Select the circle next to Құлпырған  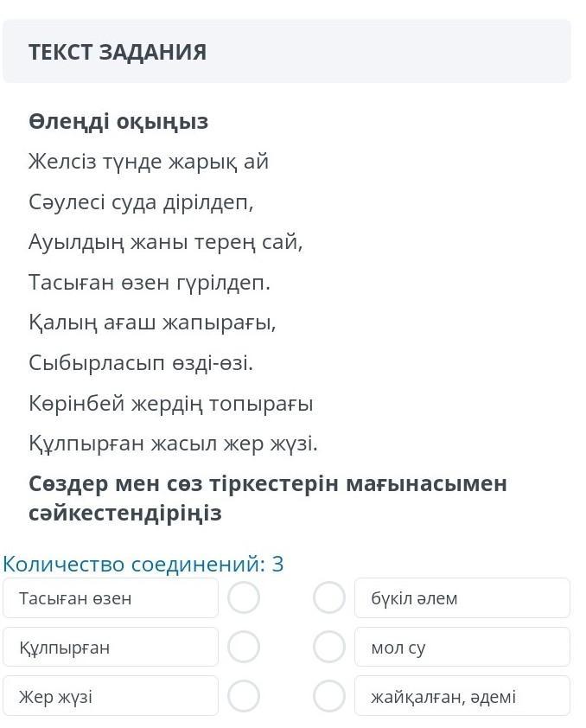244,646
